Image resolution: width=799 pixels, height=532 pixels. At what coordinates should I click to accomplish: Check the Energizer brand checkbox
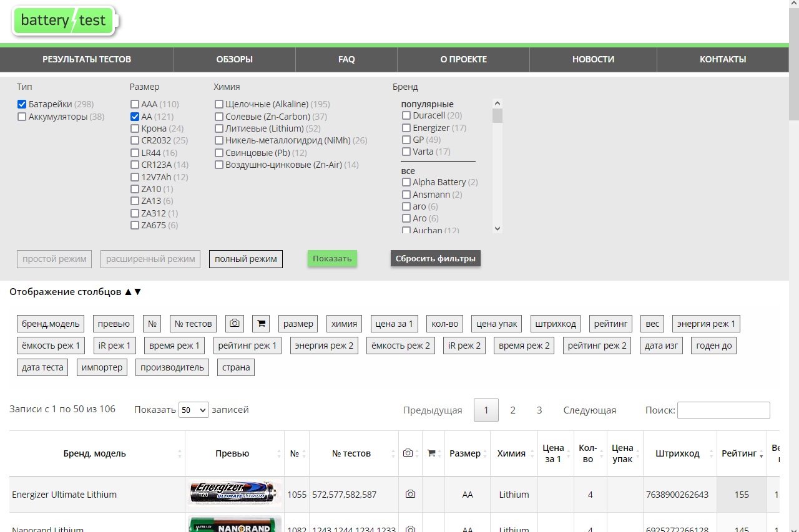click(x=406, y=128)
